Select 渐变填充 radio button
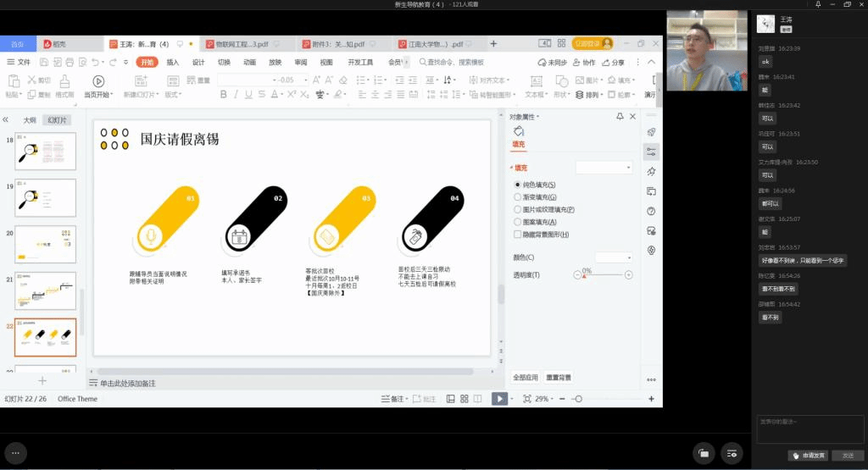 pyautogui.click(x=518, y=196)
